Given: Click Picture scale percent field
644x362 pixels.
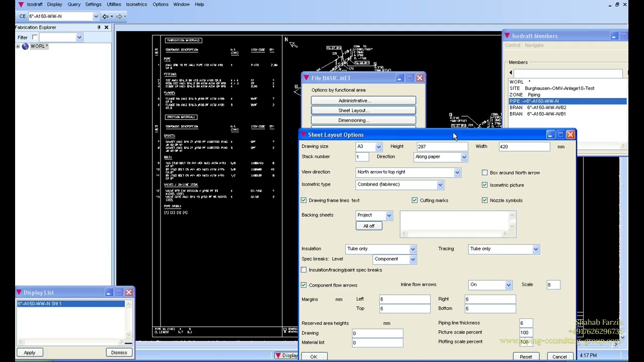Looking at the screenshot, I should pos(526,332).
